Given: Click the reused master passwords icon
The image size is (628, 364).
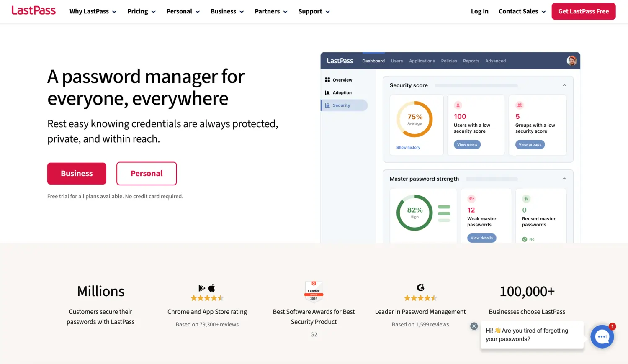Looking at the screenshot, I should [526, 199].
